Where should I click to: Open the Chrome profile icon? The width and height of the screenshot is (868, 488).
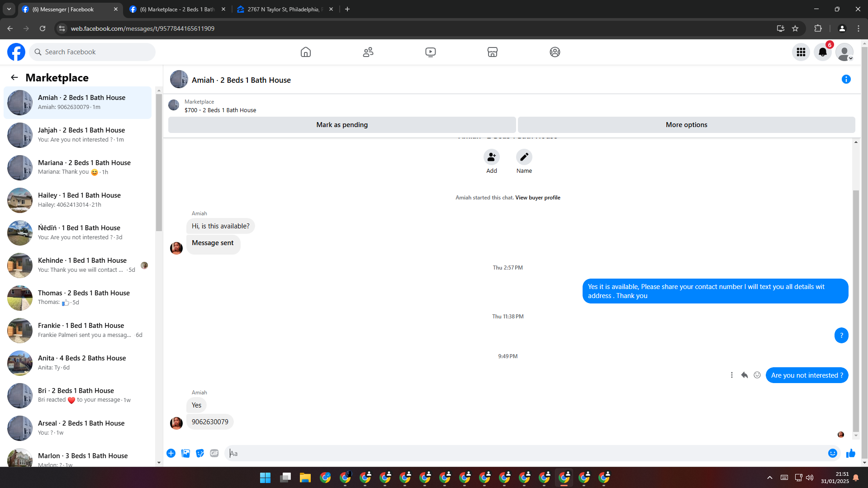point(842,28)
